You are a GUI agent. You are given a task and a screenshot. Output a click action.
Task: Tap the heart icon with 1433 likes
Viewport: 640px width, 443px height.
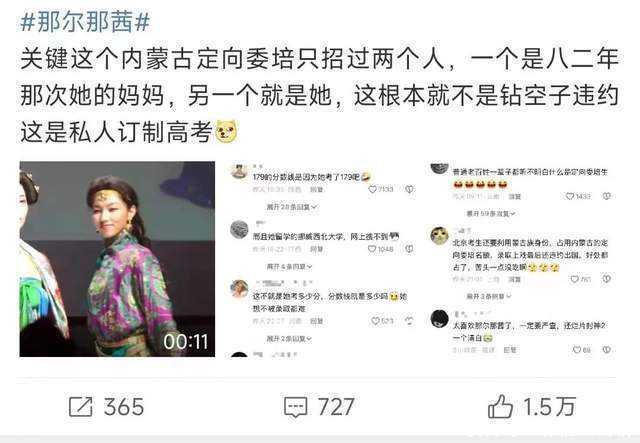click(570, 196)
